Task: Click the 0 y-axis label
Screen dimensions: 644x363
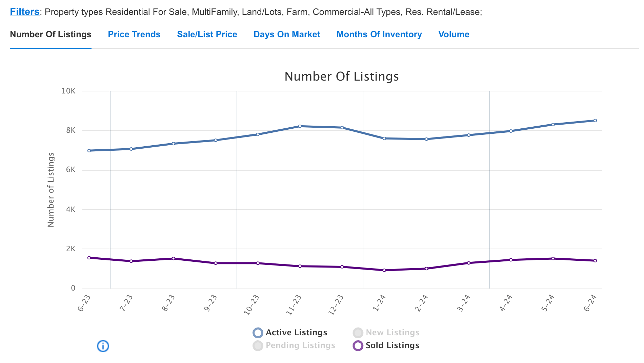Action: click(73, 288)
